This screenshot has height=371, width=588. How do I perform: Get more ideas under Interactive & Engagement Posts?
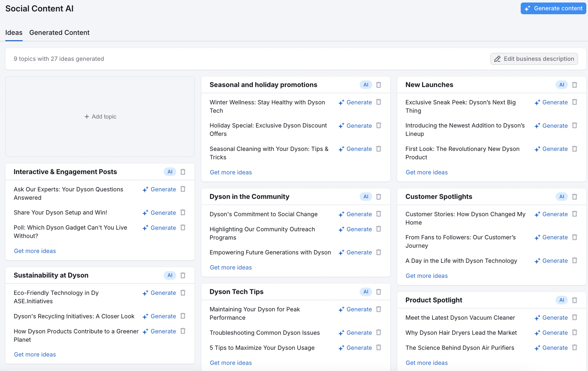35,251
